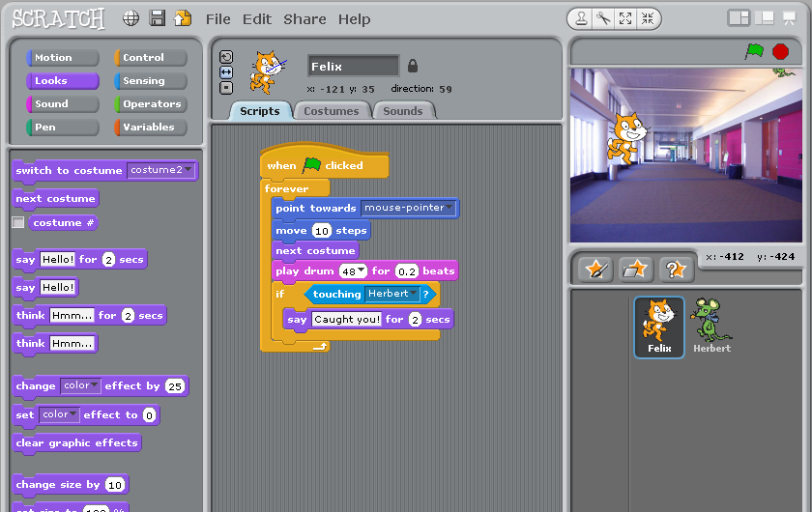
Task: Click the change size by block
Action: (x=71, y=485)
